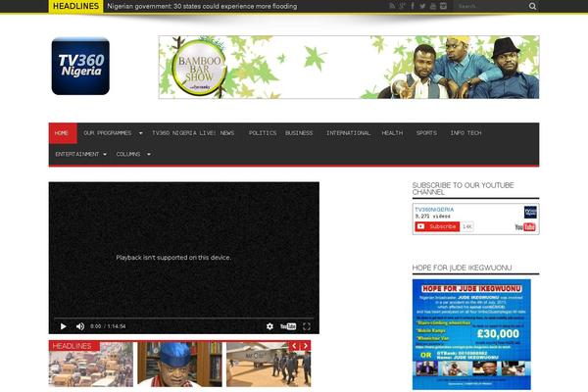
Task: Play the video in the player
Action: [x=64, y=326]
